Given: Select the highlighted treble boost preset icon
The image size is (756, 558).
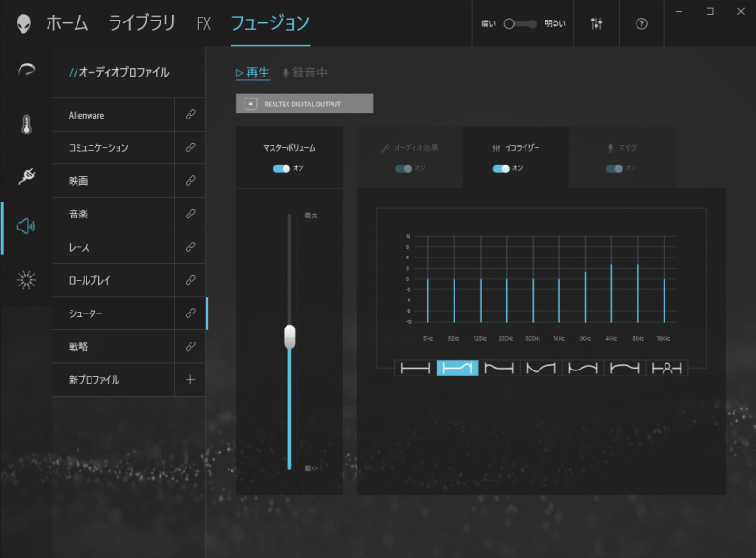Looking at the screenshot, I should tap(457, 369).
